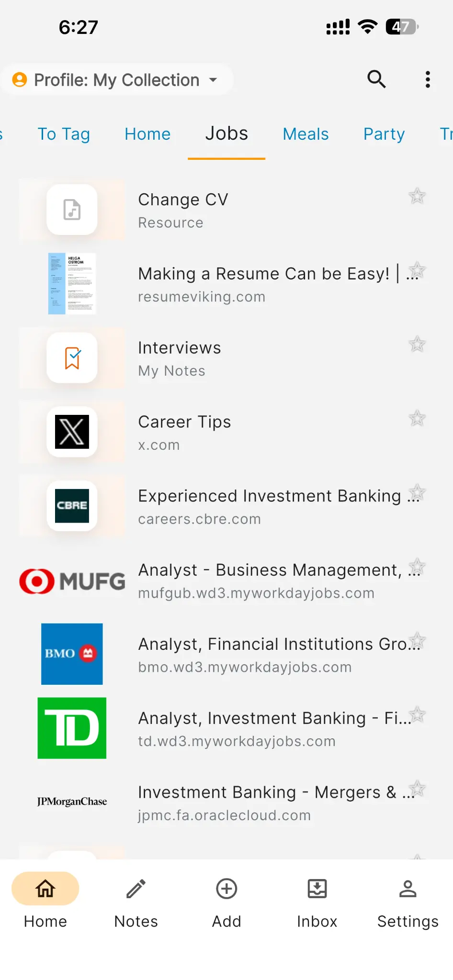This screenshot has width=453, height=980.
Task: Toggle favorite star for Interviews
Action: (x=417, y=344)
